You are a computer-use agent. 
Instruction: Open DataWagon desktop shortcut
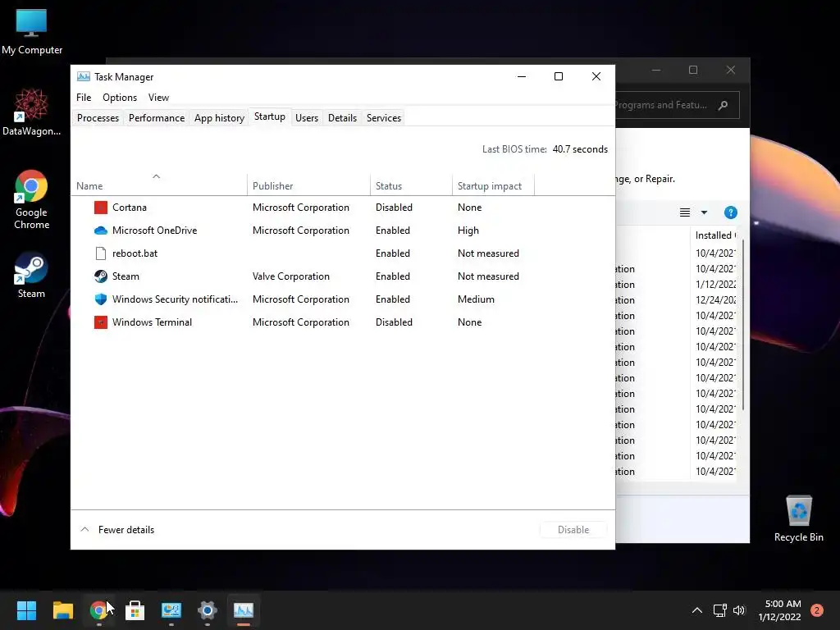click(32, 112)
